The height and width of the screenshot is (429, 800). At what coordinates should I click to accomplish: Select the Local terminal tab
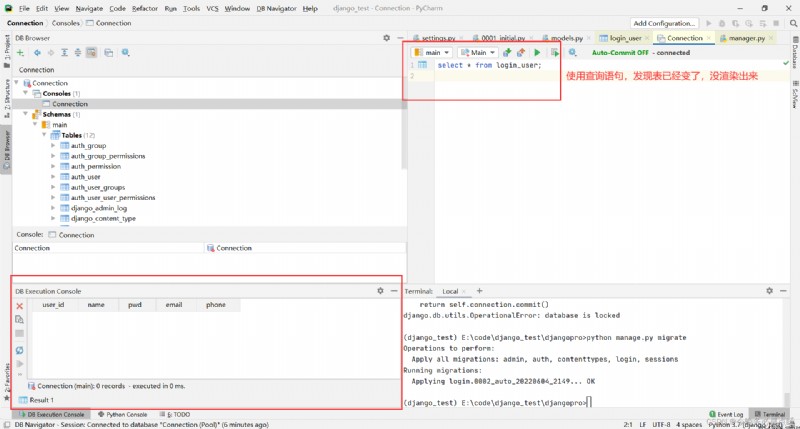(x=450, y=291)
